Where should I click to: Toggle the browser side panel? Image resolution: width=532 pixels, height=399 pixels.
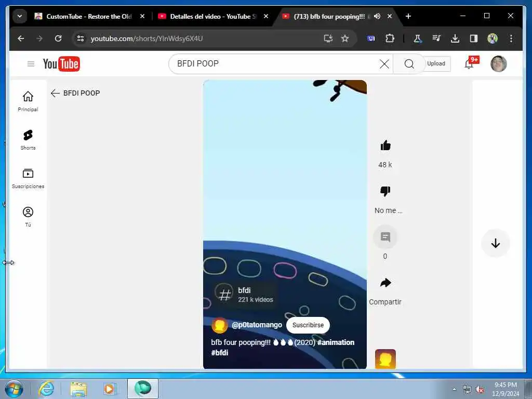pos(474,38)
